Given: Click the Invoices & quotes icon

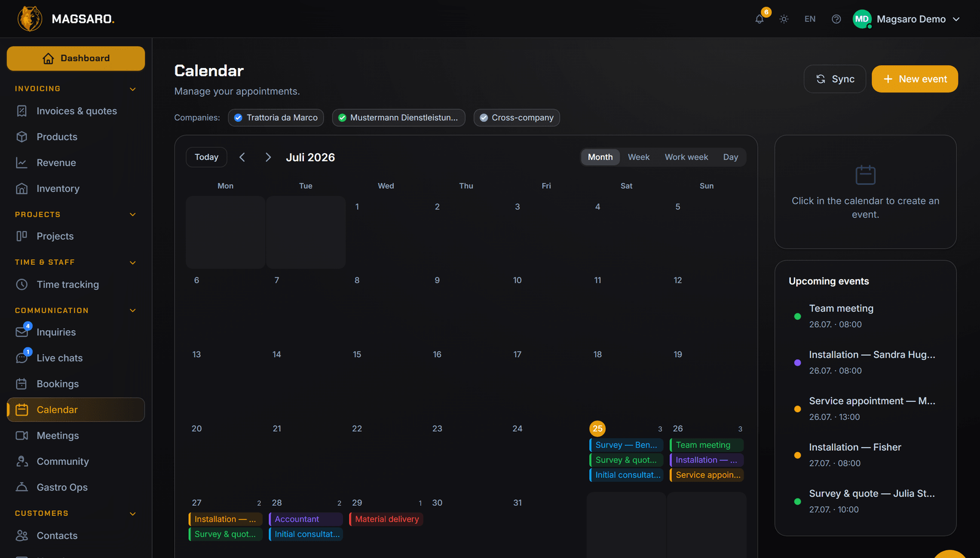Looking at the screenshot, I should [22, 111].
